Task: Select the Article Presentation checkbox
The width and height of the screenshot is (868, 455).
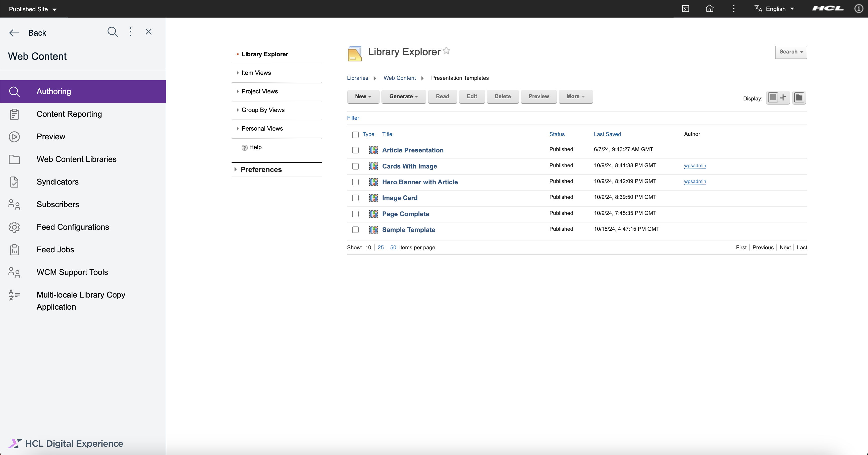Action: pyautogui.click(x=355, y=150)
